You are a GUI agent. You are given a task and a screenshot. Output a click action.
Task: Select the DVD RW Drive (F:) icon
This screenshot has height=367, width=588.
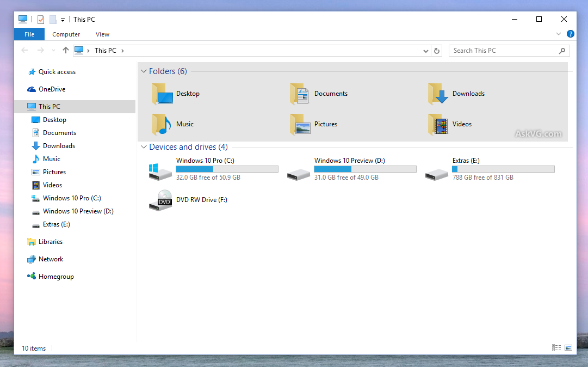click(160, 200)
